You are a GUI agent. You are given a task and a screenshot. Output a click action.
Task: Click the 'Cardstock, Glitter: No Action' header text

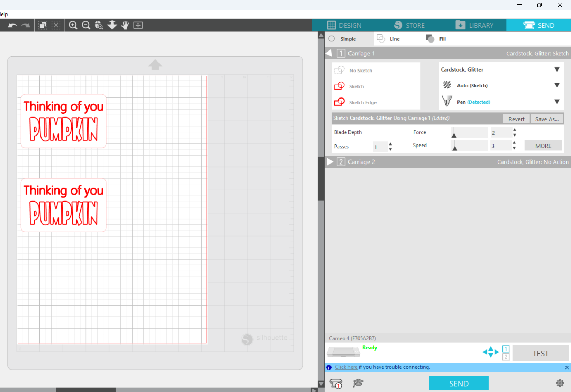point(533,162)
